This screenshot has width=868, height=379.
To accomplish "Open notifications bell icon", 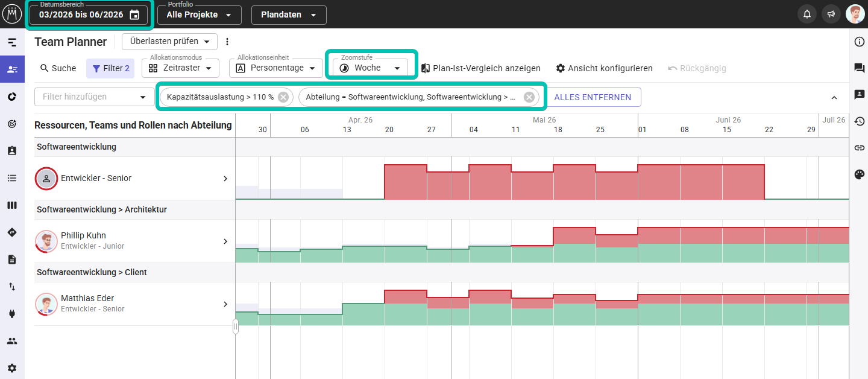I will 807,14.
